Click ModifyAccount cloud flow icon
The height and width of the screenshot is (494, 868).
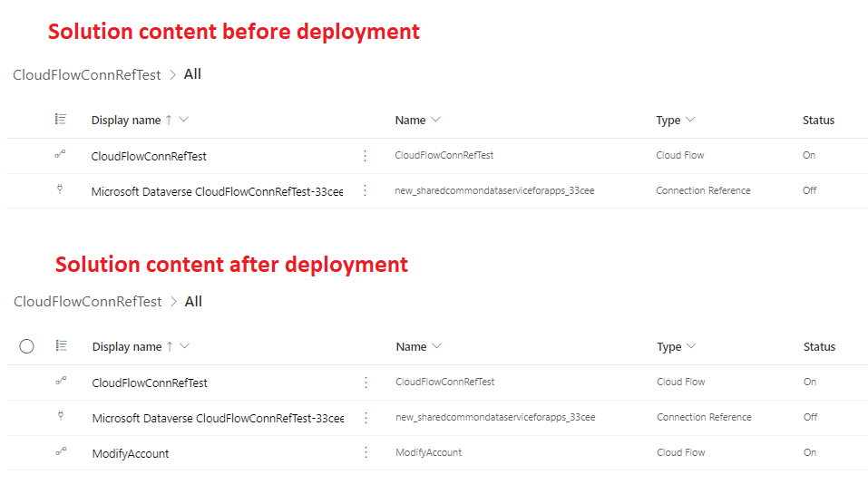click(x=61, y=452)
